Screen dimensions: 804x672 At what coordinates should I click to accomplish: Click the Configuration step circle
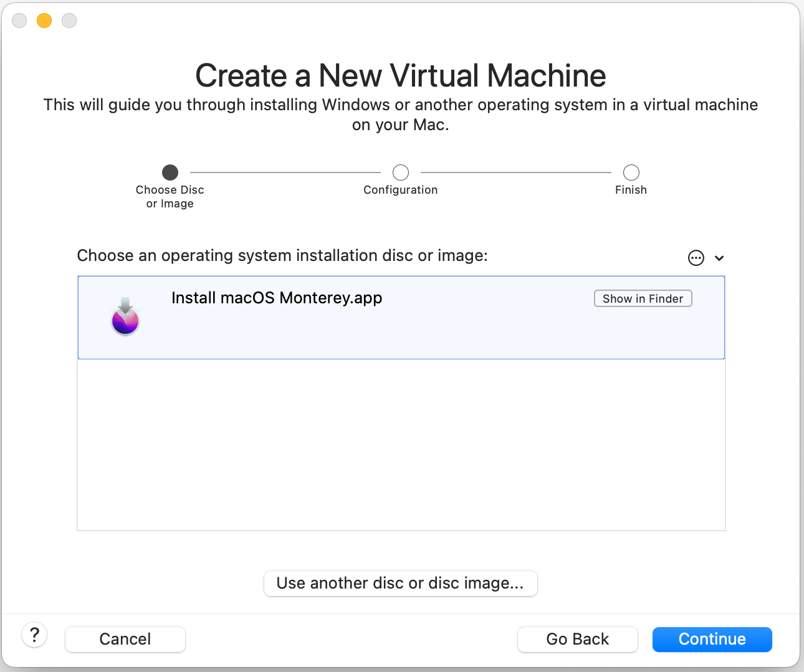pyautogui.click(x=400, y=172)
